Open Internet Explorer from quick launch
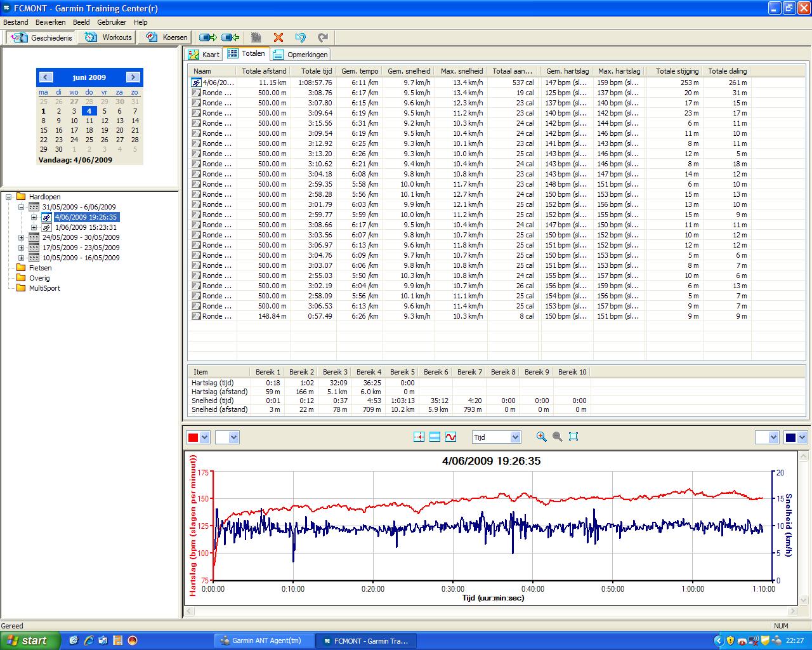This screenshot has width=812, height=650. pyautogui.click(x=89, y=640)
